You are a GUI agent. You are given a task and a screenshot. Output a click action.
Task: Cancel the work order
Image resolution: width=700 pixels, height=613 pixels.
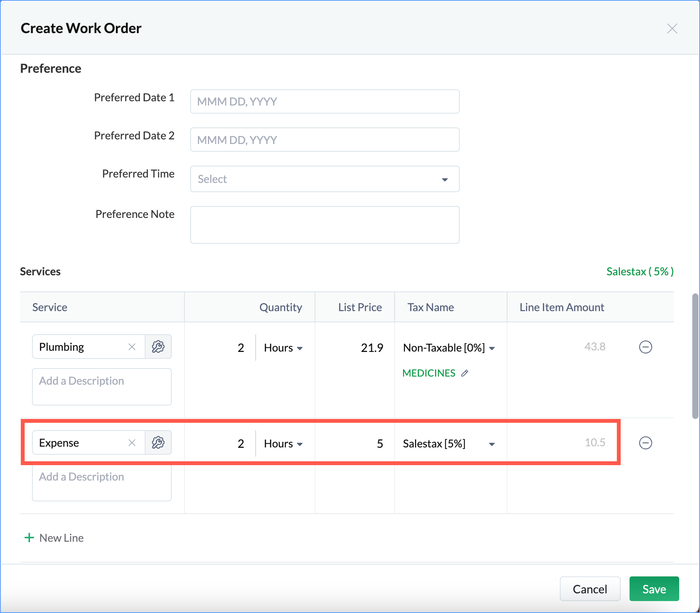click(590, 589)
